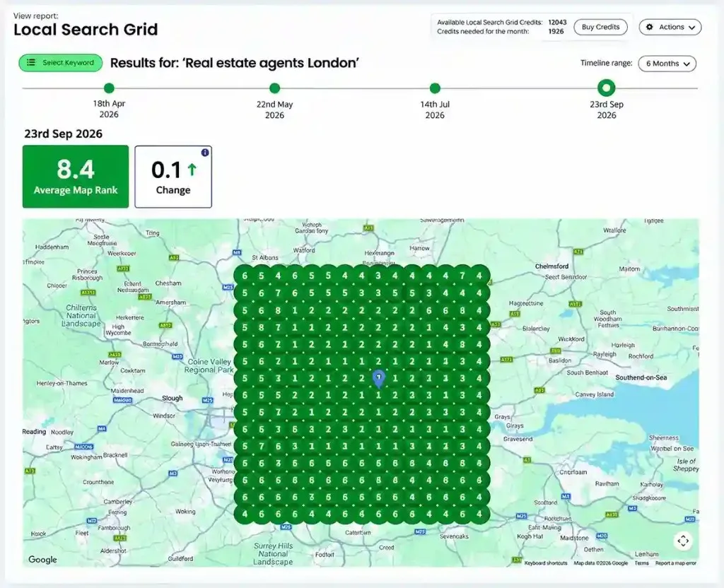Click the Canvey Island map label
This screenshot has width=724, height=588.
coord(594,394)
